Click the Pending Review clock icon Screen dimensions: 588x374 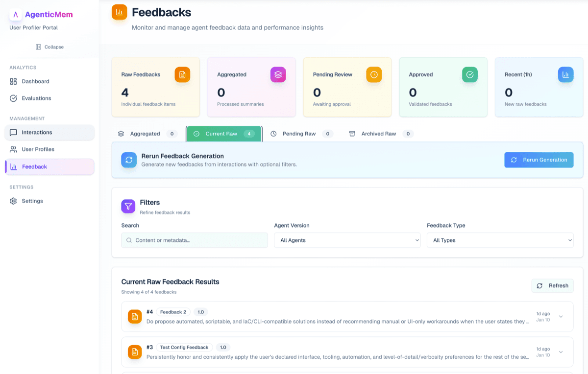click(374, 74)
